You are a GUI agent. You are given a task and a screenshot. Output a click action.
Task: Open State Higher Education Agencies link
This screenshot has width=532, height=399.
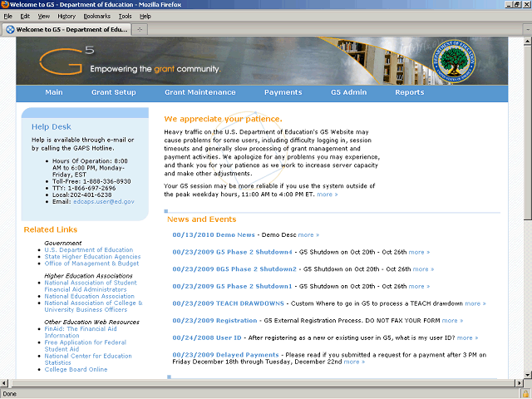[x=92, y=257]
